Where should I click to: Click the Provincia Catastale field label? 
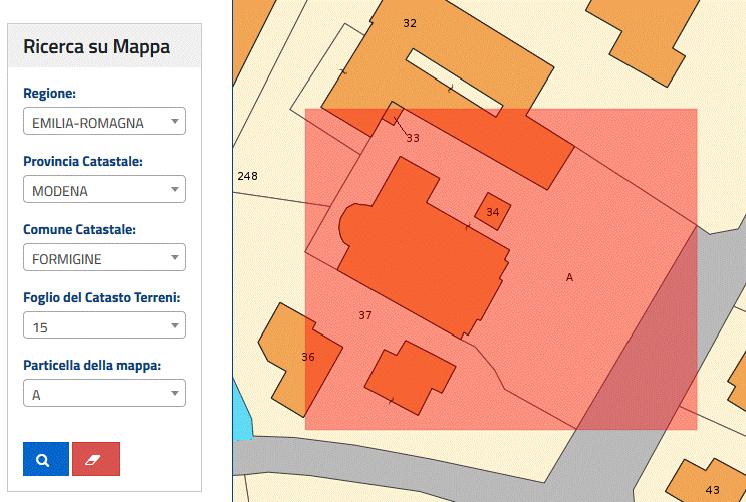[83, 161]
